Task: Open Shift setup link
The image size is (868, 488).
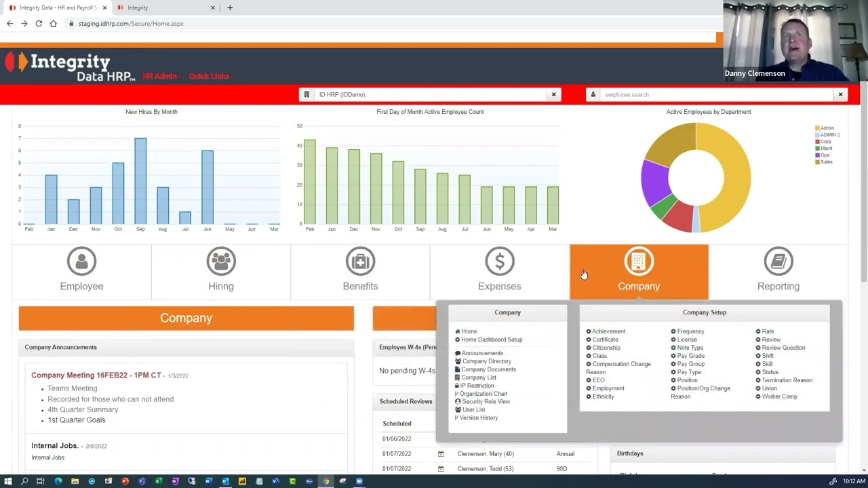Action: (x=764, y=356)
